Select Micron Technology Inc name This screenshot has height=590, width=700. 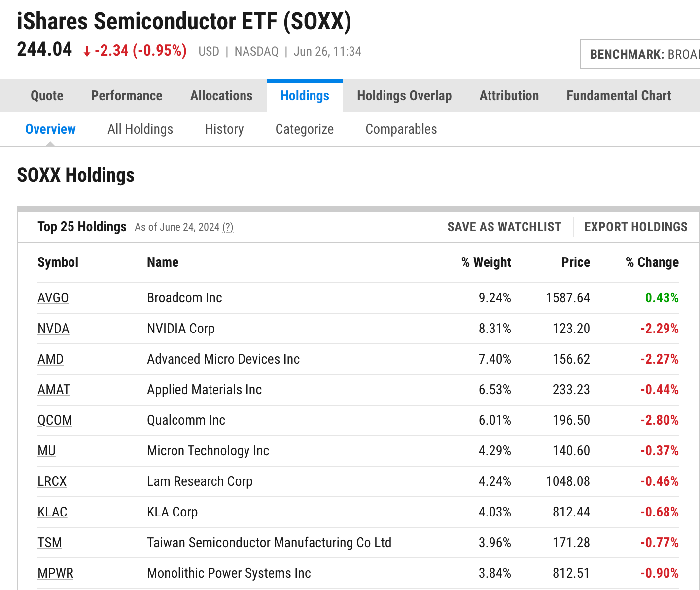pyautogui.click(x=208, y=451)
